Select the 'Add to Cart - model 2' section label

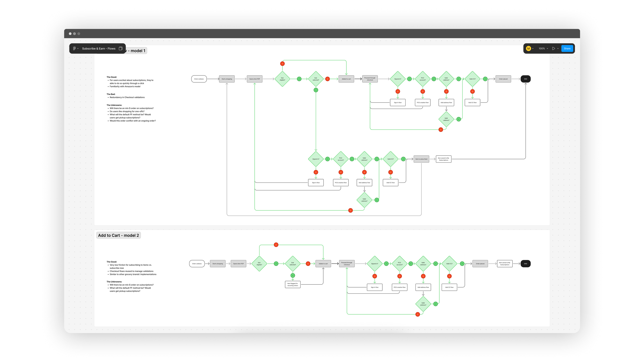coord(118,235)
